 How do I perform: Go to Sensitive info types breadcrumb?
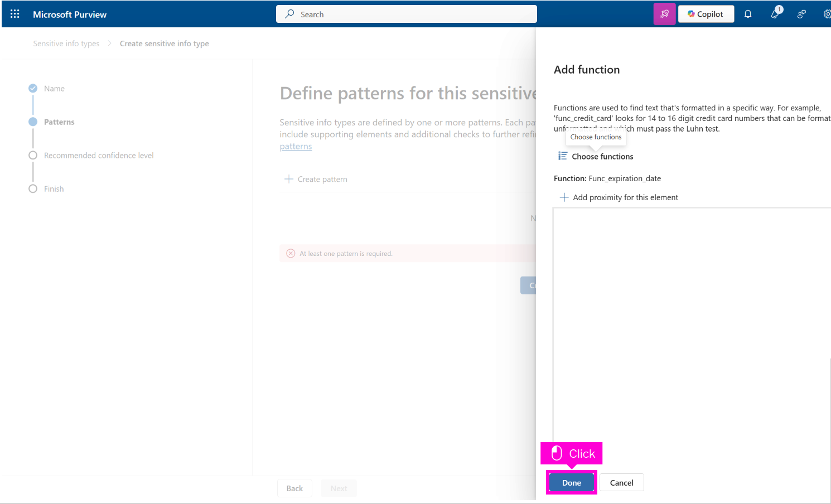[x=66, y=43]
